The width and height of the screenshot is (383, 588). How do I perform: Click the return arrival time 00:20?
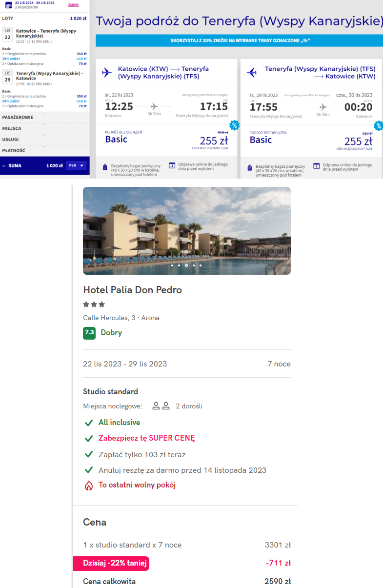(x=358, y=106)
